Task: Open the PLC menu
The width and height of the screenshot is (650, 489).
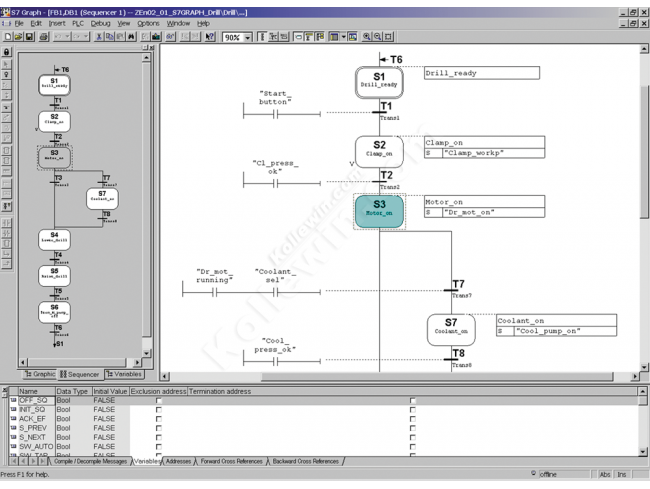Action: point(78,22)
